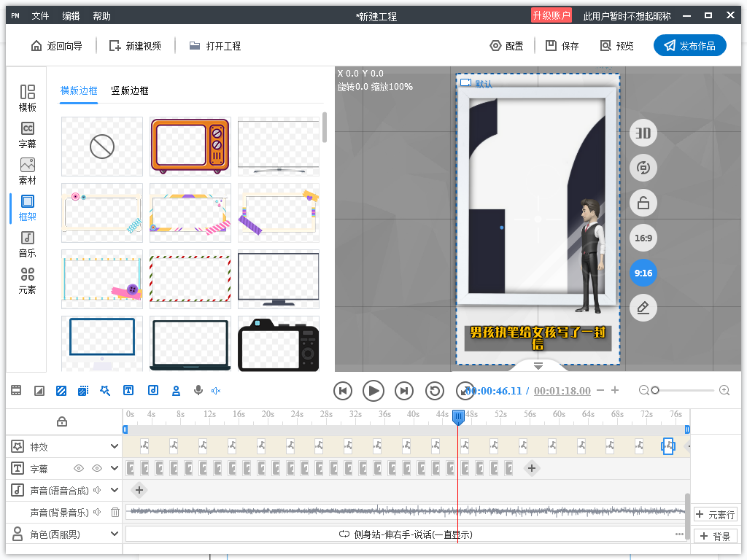Click the timeline zoom slider handle
This screenshot has height=560, width=747.
pos(655,391)
